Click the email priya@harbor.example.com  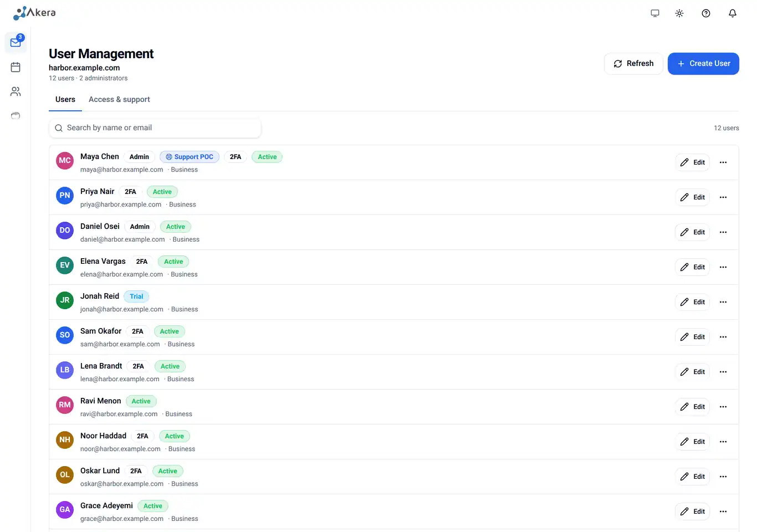[x=121, y=204]
